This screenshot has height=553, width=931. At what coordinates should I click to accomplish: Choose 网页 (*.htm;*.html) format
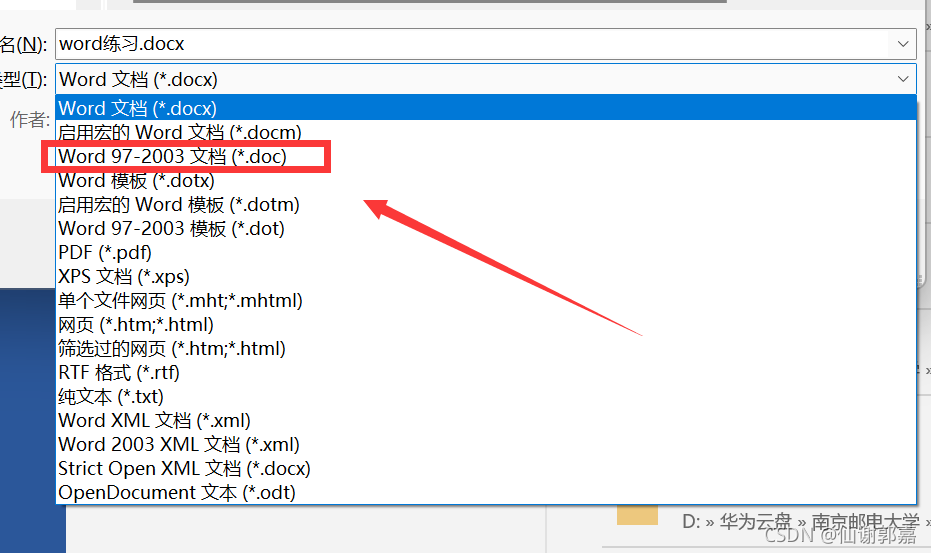[486, 324]
